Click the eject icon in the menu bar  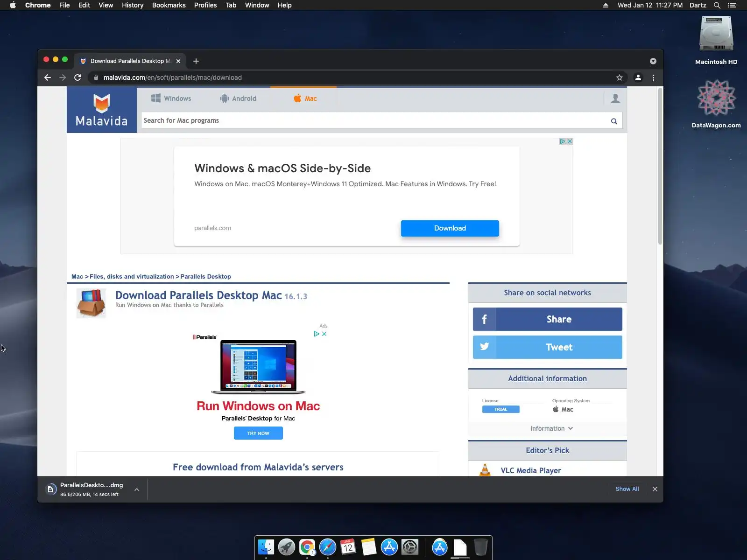tap(606, 5)
